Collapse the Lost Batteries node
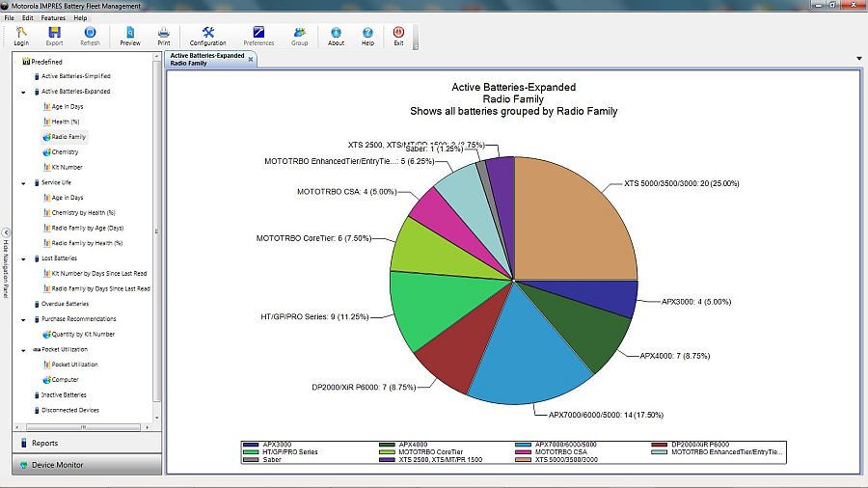 click(23, 258)
